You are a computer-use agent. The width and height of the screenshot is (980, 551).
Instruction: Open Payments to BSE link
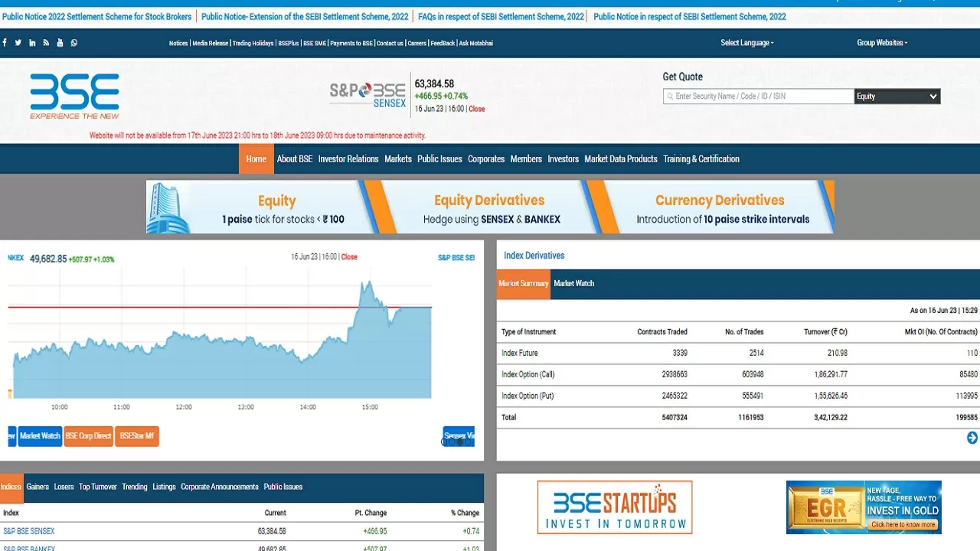click(x=351, y=44)
